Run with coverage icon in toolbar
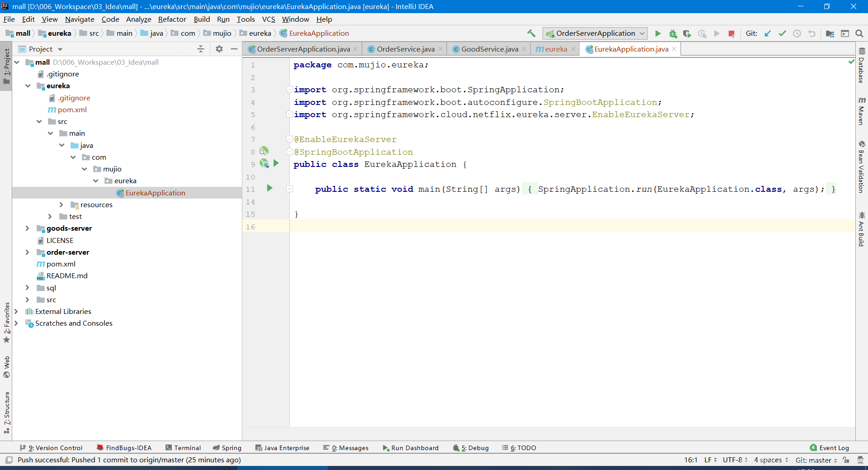The height and width of the screenshot is (470, 868). pyautogui.click(x=687, y=33)
